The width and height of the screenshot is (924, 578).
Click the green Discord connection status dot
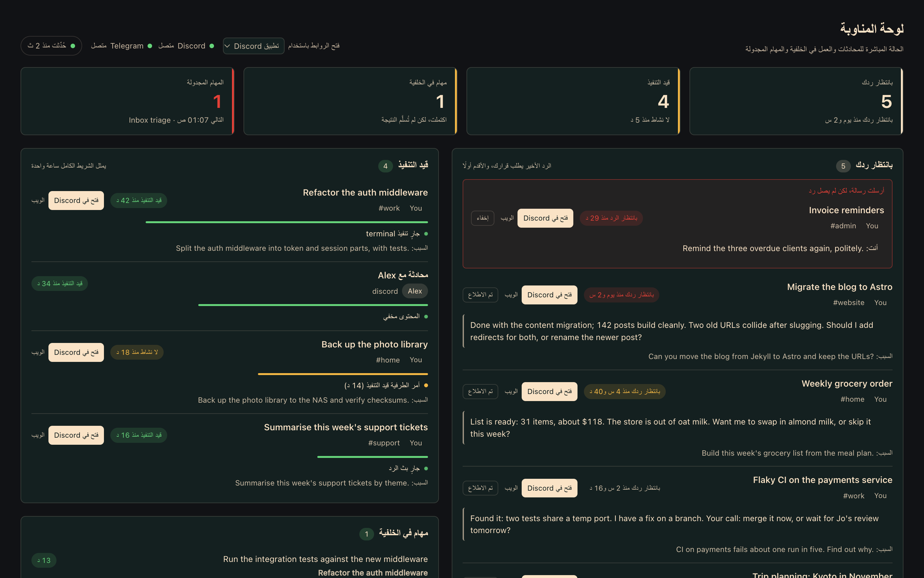[x=212, y=46]
